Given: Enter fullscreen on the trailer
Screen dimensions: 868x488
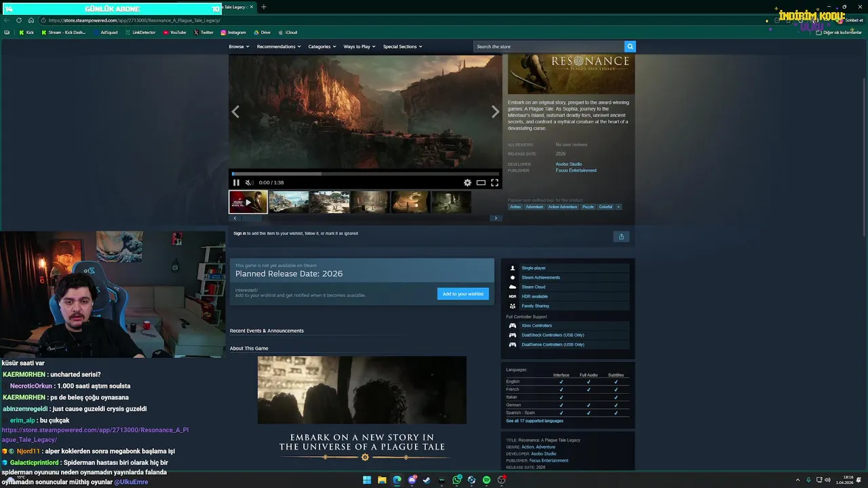Looking at the screenshot, I should [x=494, y=182].
